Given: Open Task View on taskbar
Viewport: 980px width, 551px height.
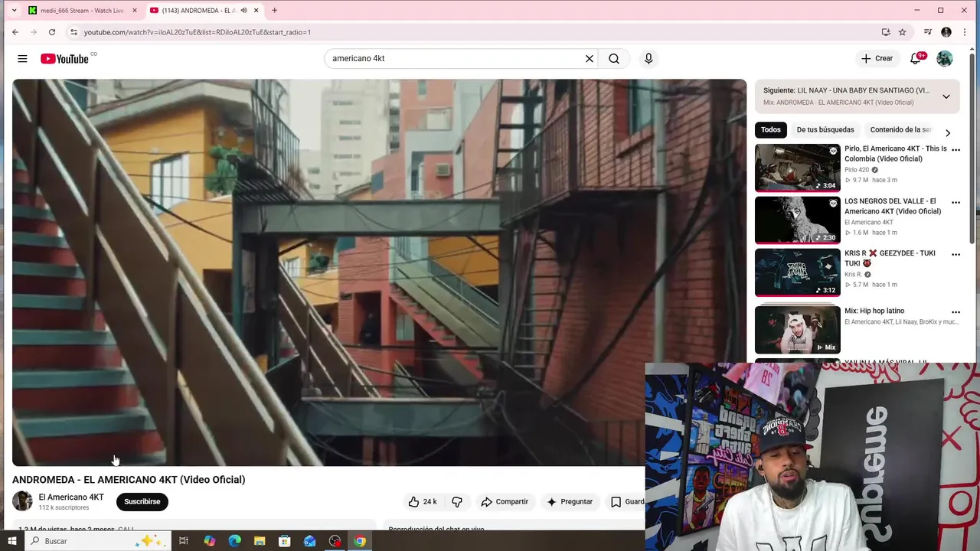Looking at the screenshot, I should [x=184, y=541].
